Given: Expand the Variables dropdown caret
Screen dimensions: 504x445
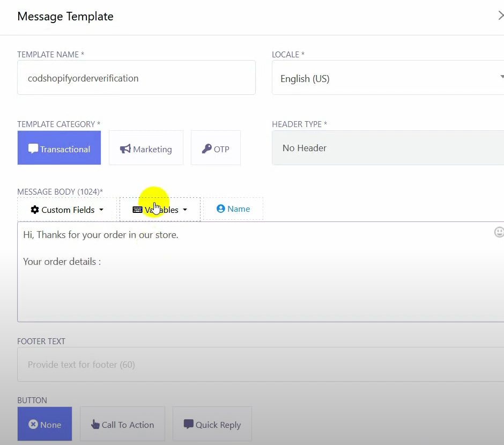Looking at the screenshot, I should click(x=185, y=210).
